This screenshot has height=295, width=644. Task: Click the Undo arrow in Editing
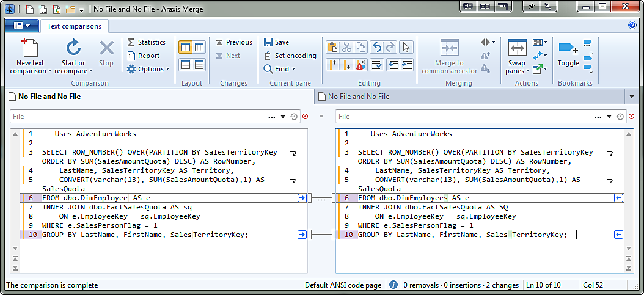point(376,47)
